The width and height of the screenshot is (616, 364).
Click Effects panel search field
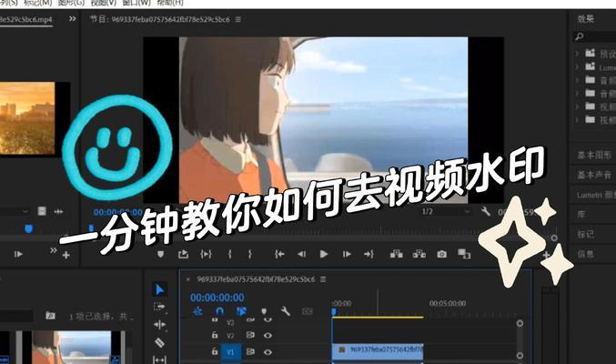(x=595, y=36)
